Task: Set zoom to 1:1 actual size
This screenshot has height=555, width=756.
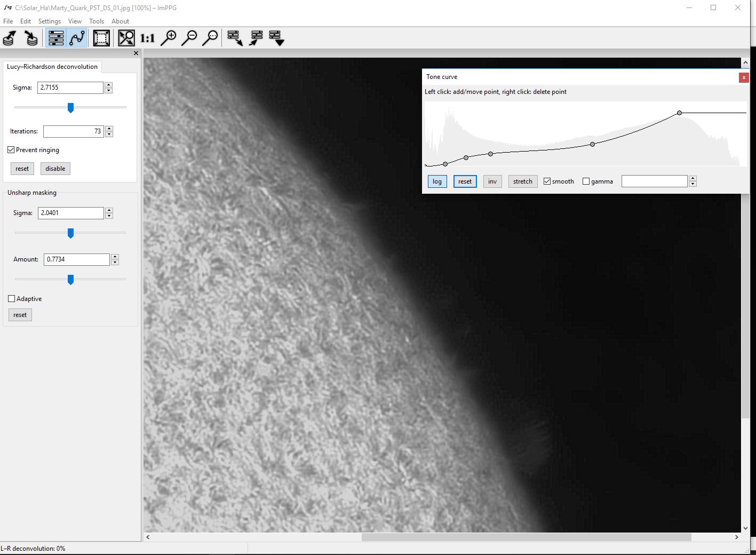Action: pos(147,38)
